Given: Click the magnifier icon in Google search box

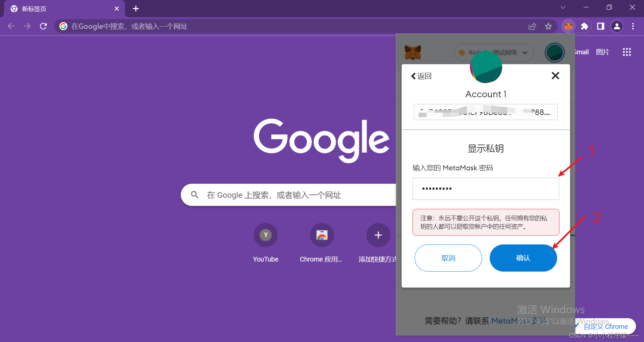Looking at the screenshot, I should [195, 194].
